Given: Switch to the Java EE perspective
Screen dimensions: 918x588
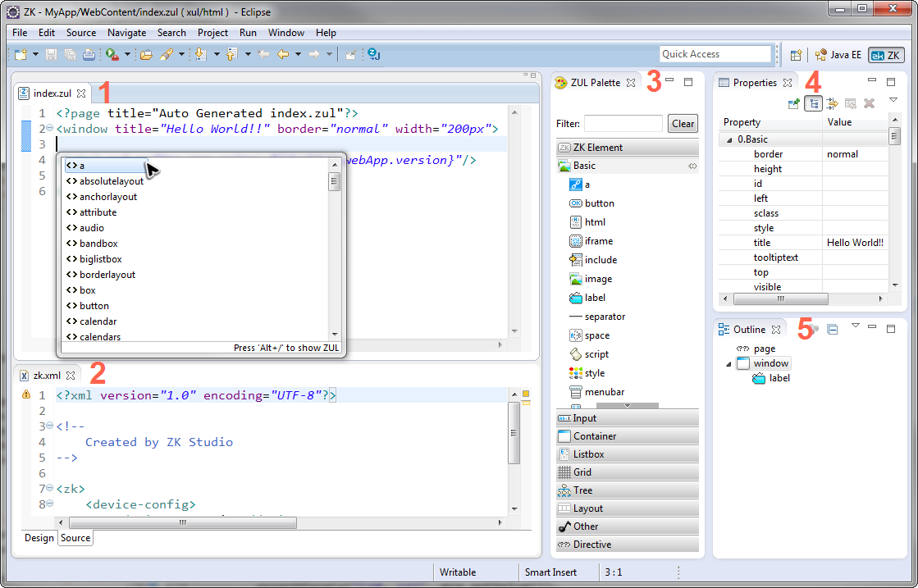Looking at the screenshot, I should [838, 55].
